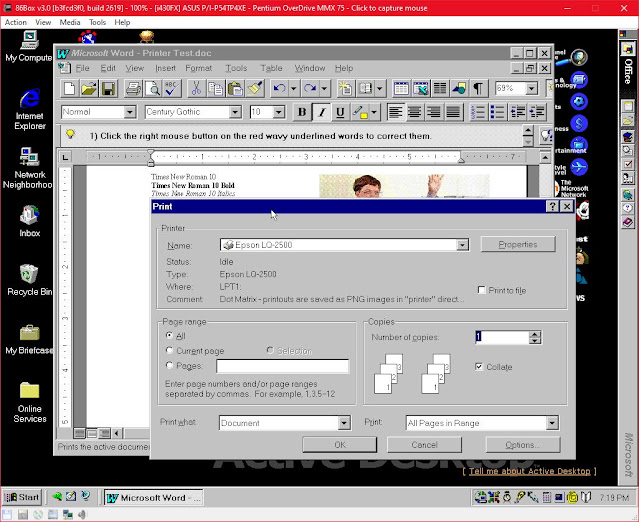The image size is (639, 522).
Task: Open the highlight color swatch dropdown
Action: pos(374,112)
